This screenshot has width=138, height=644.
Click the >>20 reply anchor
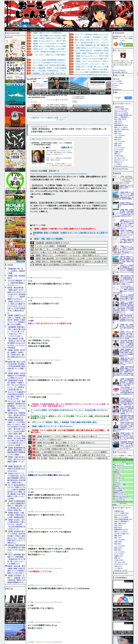[31, 605]
